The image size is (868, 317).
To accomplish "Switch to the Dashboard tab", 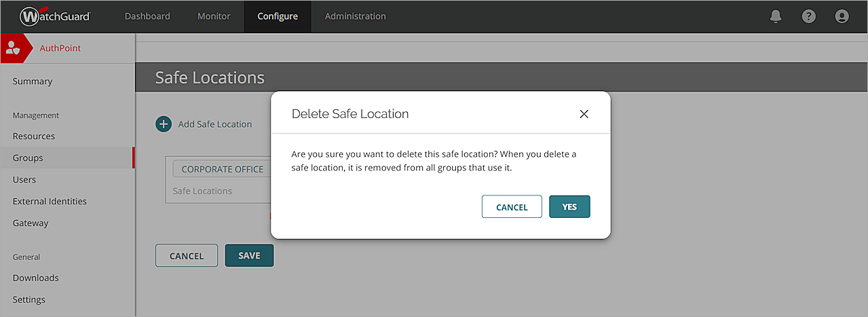I will pos(147,16).
